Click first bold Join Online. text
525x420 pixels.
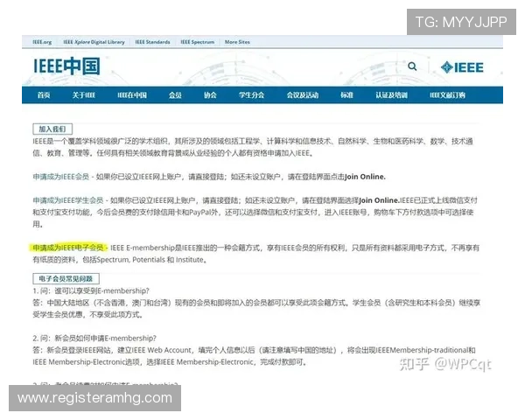pos(365,177)
